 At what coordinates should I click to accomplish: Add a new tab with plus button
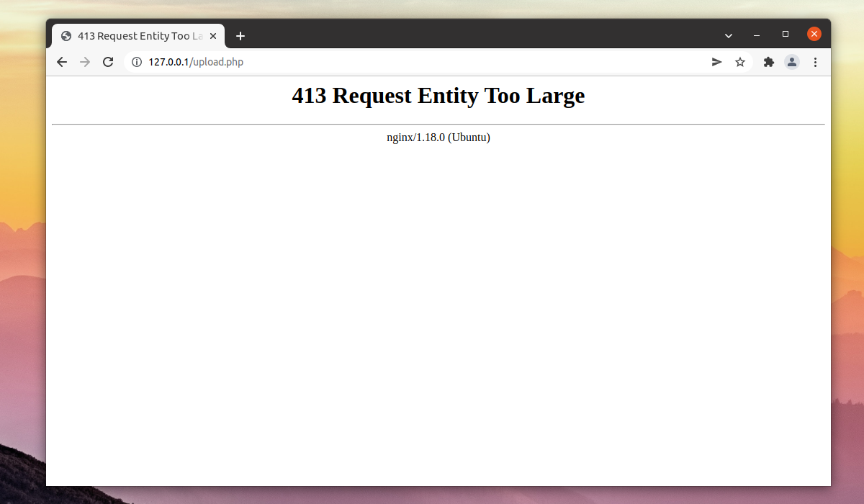(240, 36)
